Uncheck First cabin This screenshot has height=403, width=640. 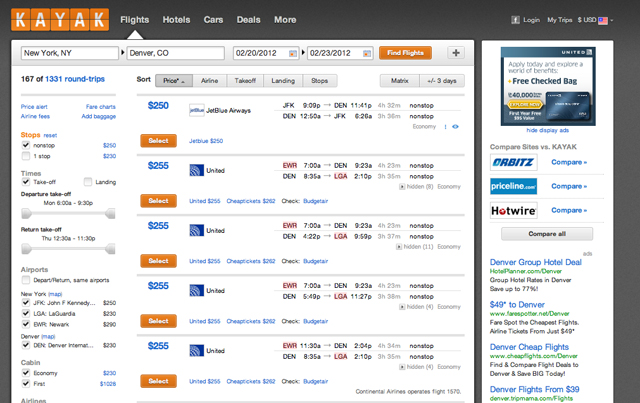click(x=26, y=383)
